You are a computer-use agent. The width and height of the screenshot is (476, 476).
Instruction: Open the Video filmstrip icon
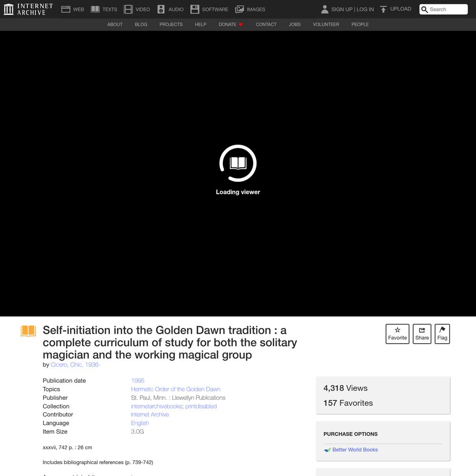[x=128, y=9]
